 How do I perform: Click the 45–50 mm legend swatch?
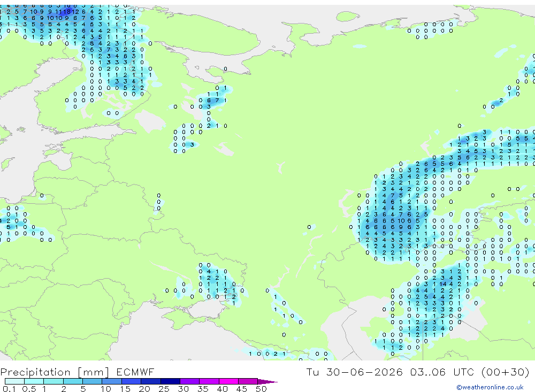click(x=248, y=381)
